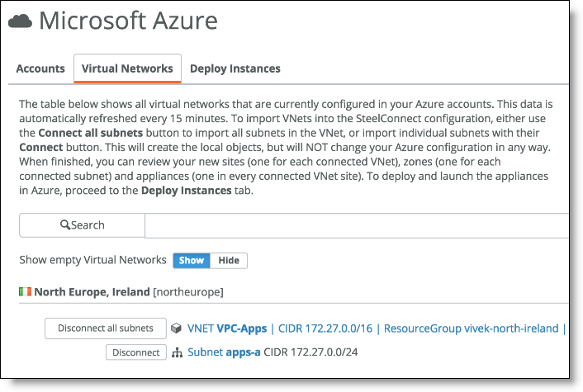
Task: Open ResourceGroup vivek-north-ireland link
Action: click(471, 328)
